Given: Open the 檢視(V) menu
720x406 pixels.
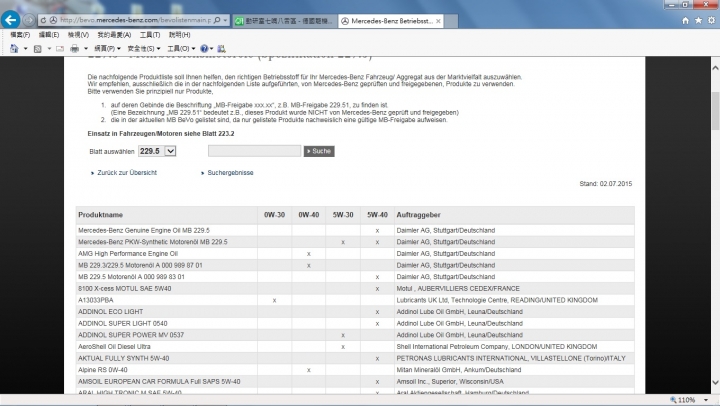Looking at the screenshot, I should [78, 35].
